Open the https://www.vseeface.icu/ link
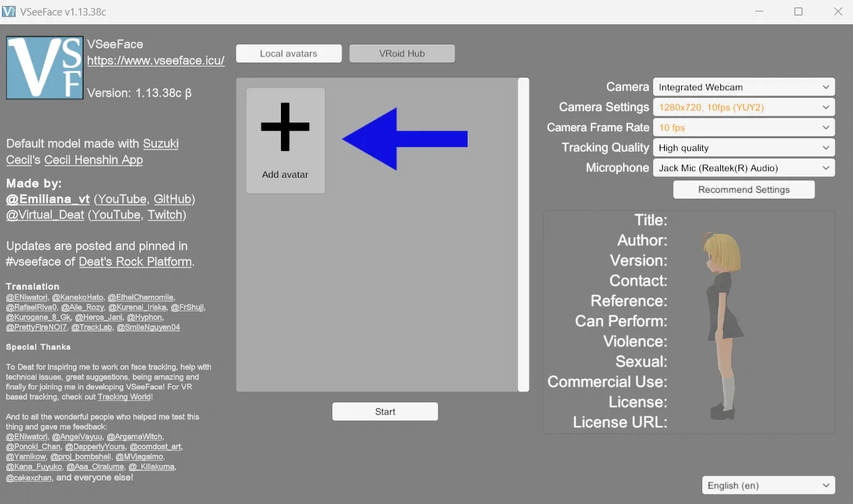Viewport: 853px width, 504px height. (156, 61)
